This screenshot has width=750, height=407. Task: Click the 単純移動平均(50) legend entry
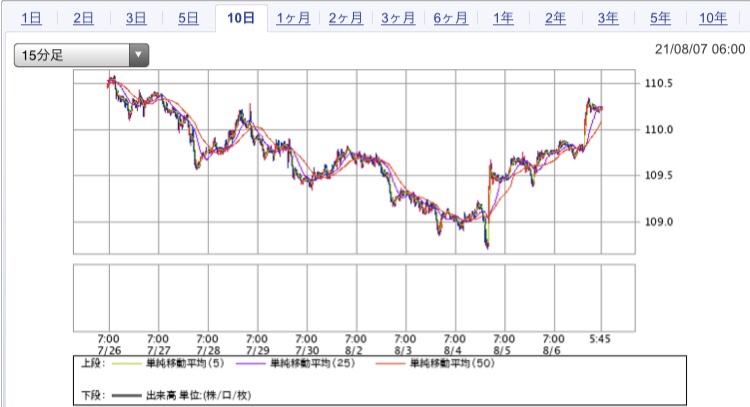(x=452, y=363)
